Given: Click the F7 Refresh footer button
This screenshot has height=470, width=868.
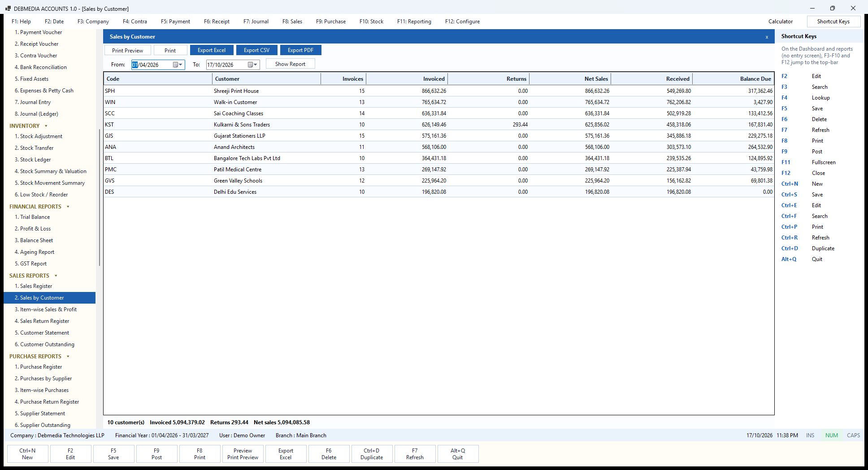Looking at the screenshot, I should pyautogui.click(x=415, y=454).
